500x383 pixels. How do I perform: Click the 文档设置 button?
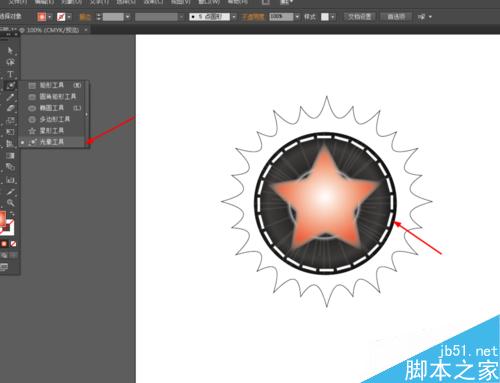[359, 17]
